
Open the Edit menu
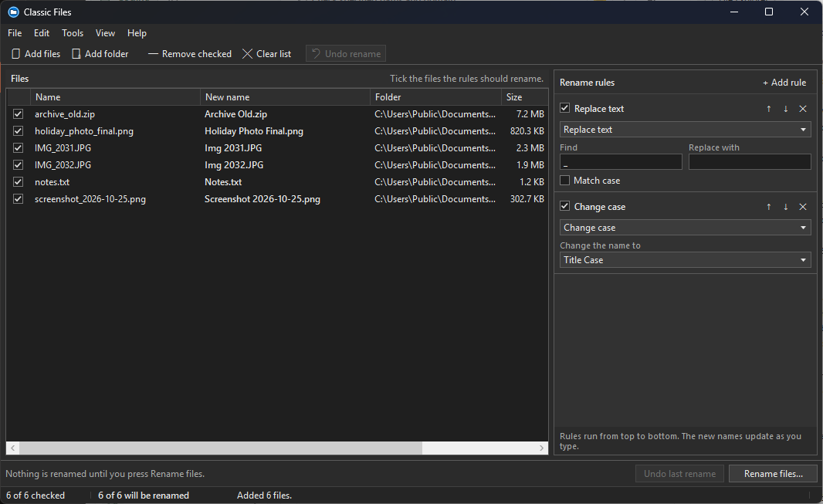click(42, 33)
